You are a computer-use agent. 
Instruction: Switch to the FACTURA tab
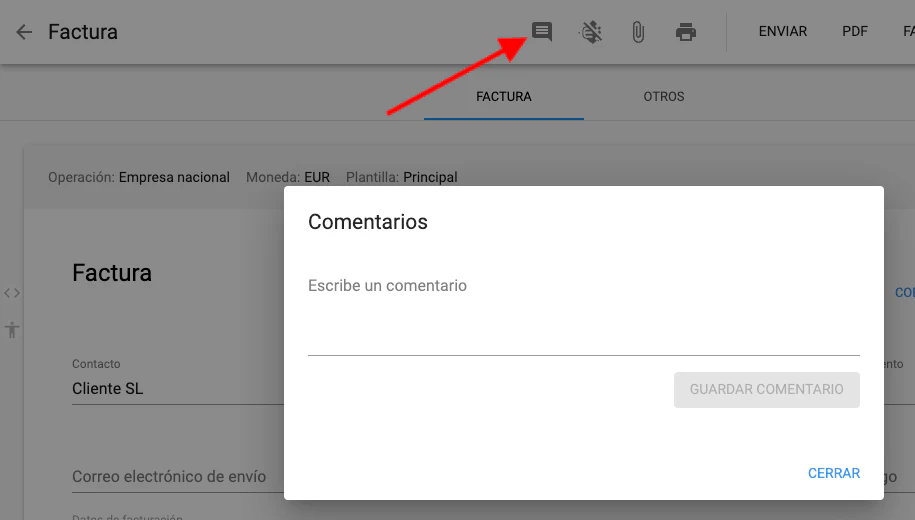coord(504,97)
